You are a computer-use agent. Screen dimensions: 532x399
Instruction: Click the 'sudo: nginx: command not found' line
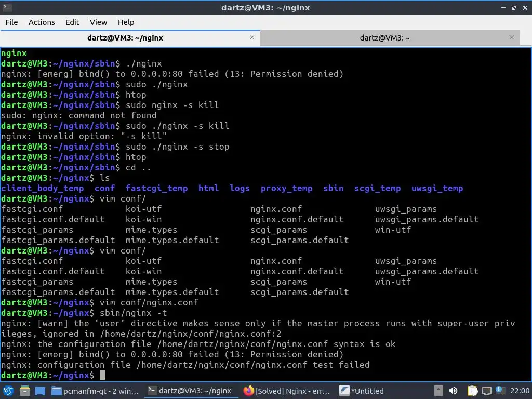point(79,115)
